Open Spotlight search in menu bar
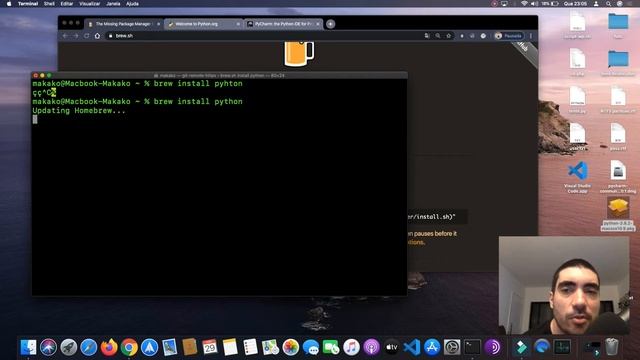Viewport: 640px width, 360px height. [x=608, y=4]
